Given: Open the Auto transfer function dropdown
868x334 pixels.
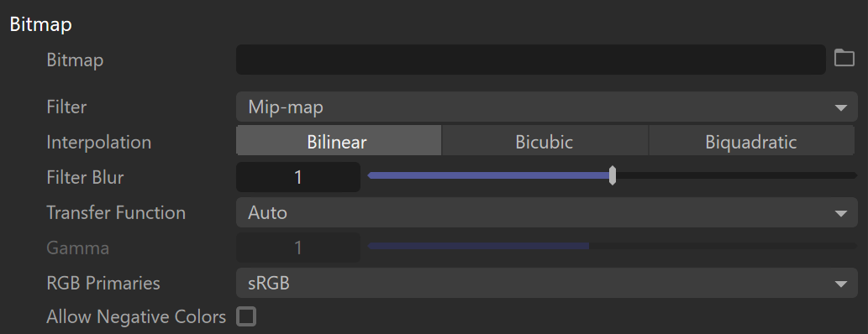Looking at the screenshot, I should (547, 212).
